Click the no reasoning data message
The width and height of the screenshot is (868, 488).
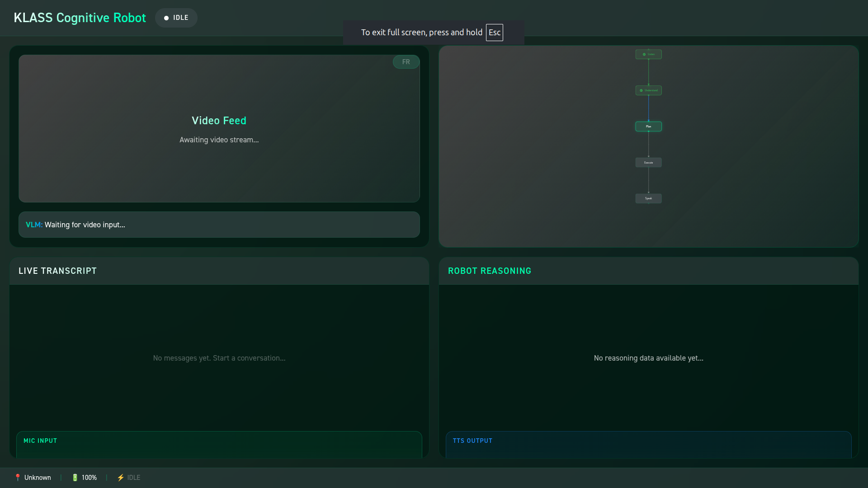coord(648,358)
